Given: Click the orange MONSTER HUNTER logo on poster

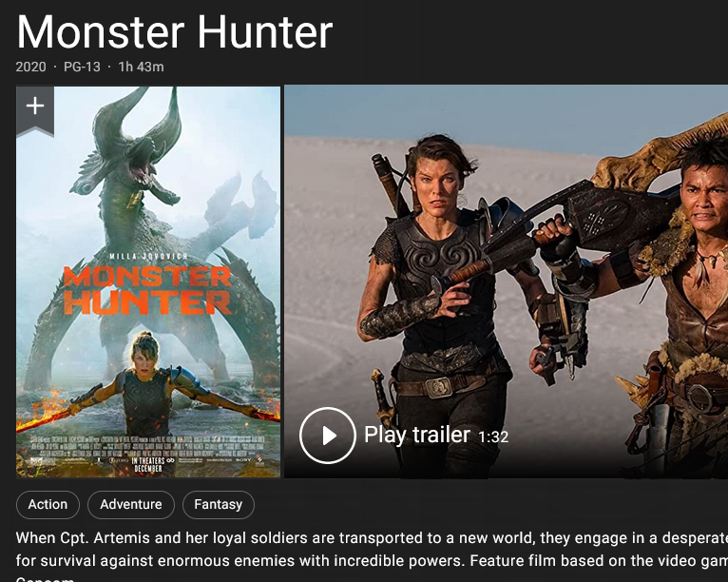Looking at the screenshot, I should [147, 291].
